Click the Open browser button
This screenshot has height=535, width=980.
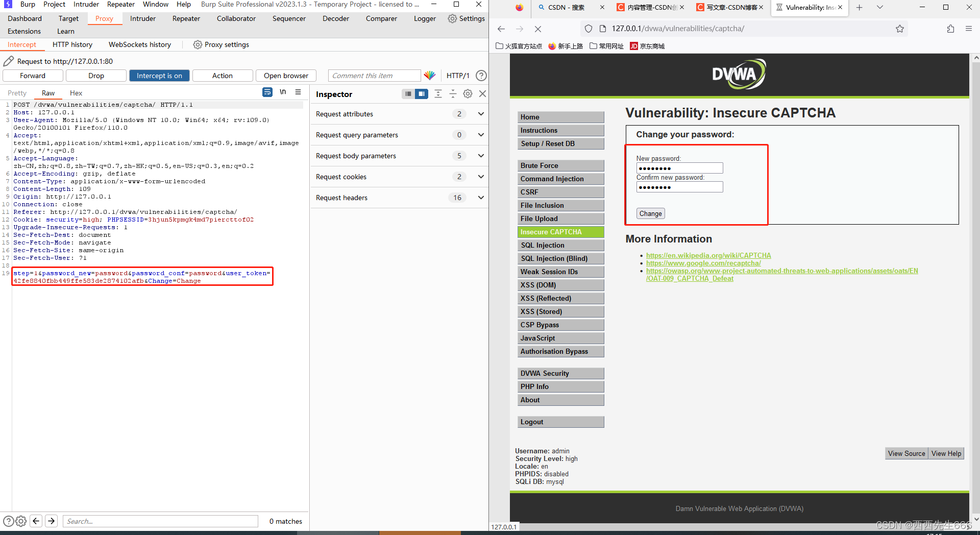click(286, 76)
